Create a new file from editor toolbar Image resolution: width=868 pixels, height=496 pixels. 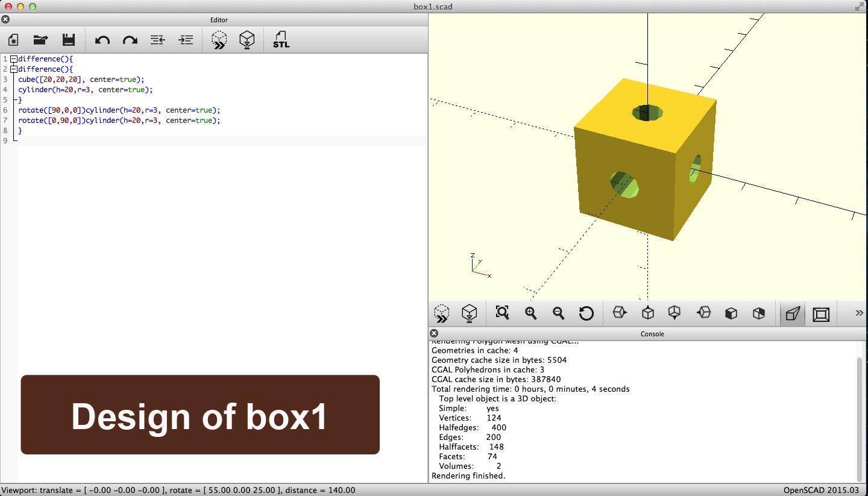13,40
